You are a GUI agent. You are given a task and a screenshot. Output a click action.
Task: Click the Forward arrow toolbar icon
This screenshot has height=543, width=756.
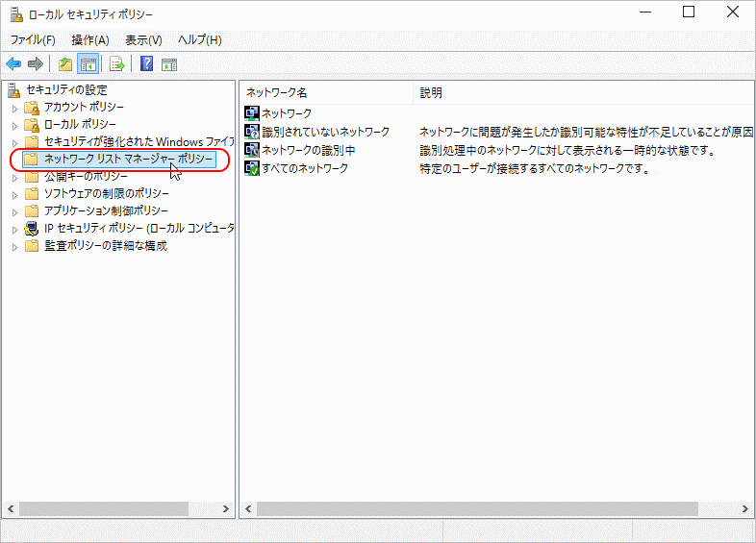(36, 63)
